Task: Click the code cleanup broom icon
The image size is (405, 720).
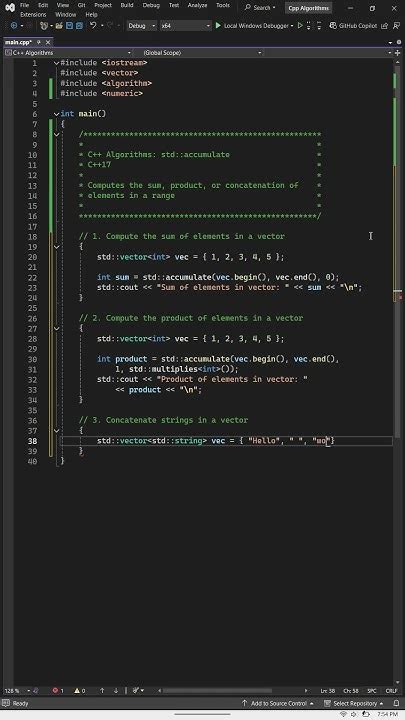Action: pyautogui.click(x=137, y=691)
